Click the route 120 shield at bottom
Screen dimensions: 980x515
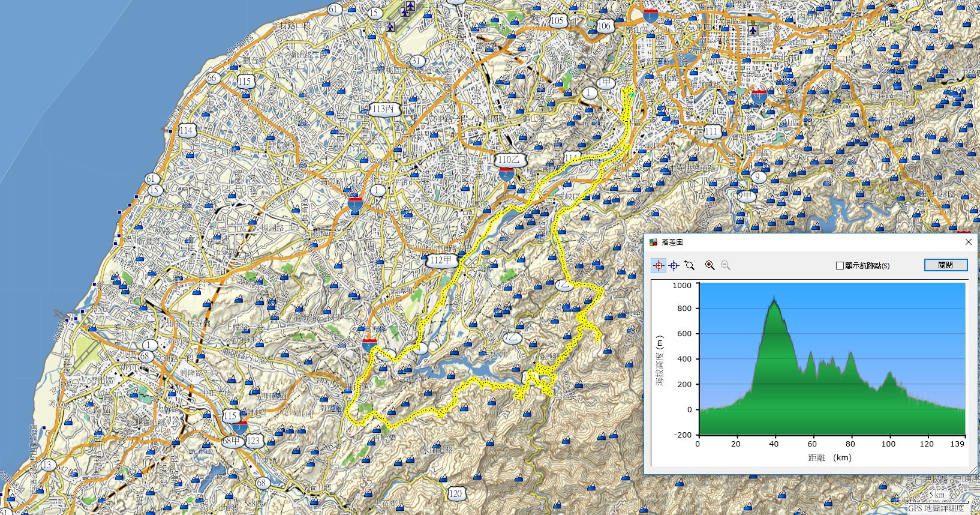(456, 493)
